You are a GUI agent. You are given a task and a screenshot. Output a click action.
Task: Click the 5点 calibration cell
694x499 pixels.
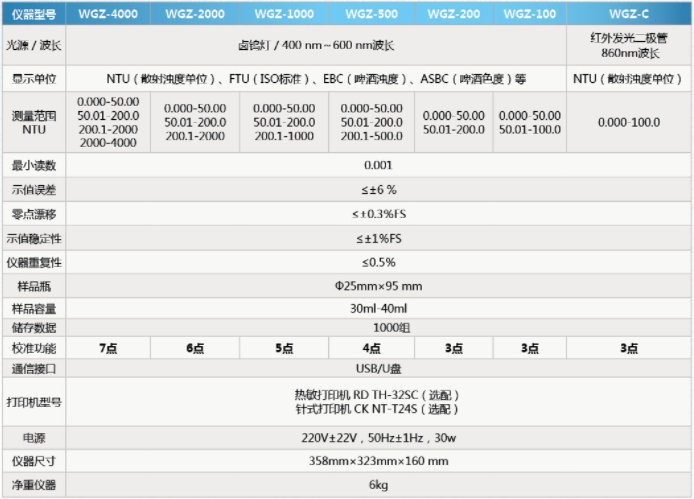click(x=283, y=348)
